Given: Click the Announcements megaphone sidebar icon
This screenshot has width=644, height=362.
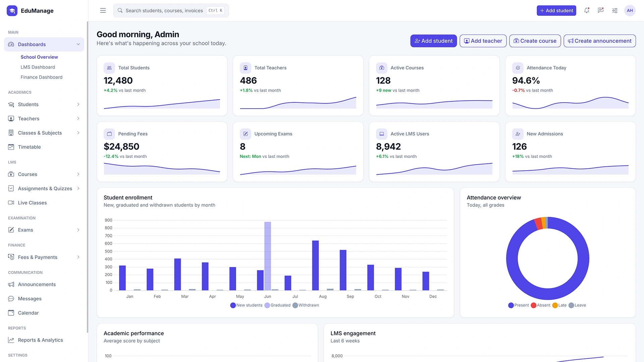Looking at the screenshot, I should pos(11,284).
